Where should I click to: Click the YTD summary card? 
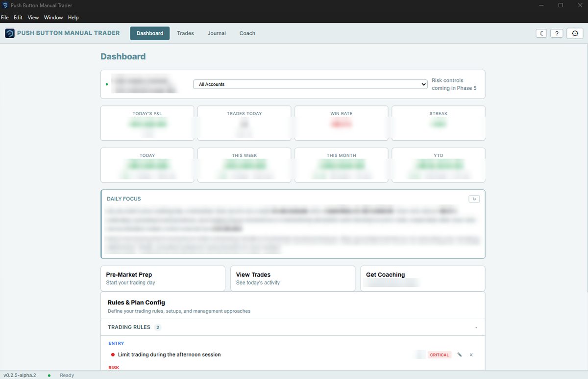[439, 165]
